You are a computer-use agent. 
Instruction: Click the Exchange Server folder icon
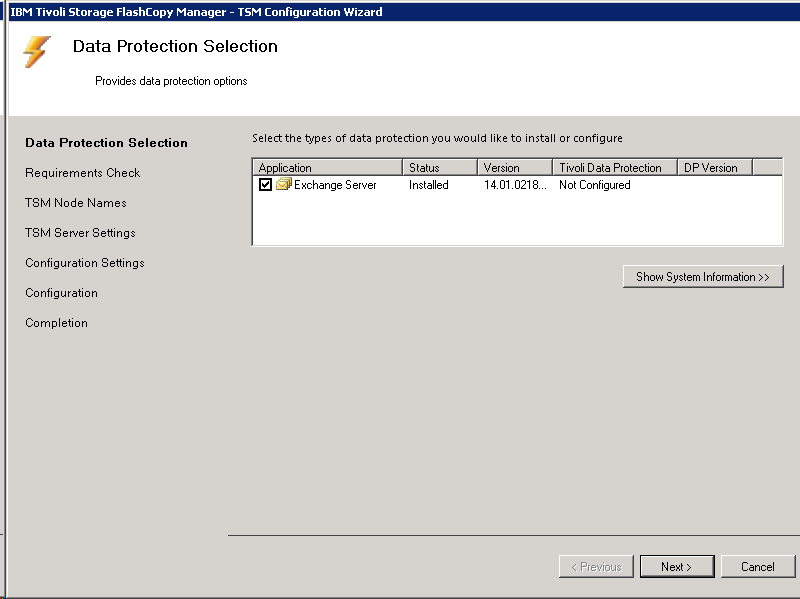283,185
